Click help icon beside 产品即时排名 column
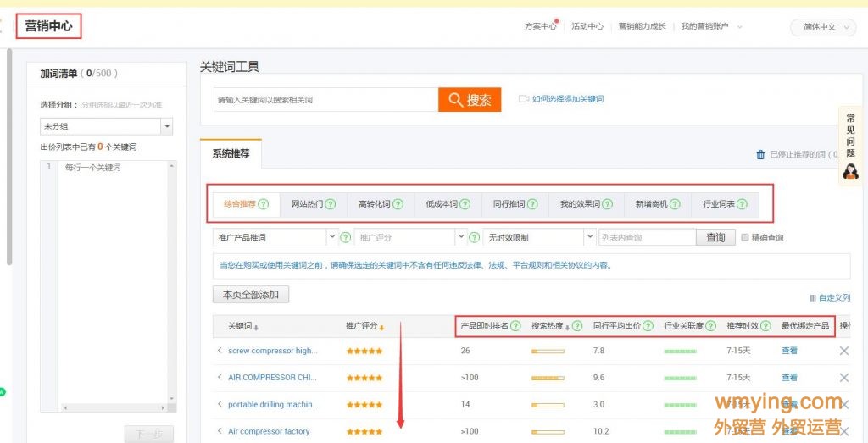Screen dimensions: 868x443 [x=515, y=326]
